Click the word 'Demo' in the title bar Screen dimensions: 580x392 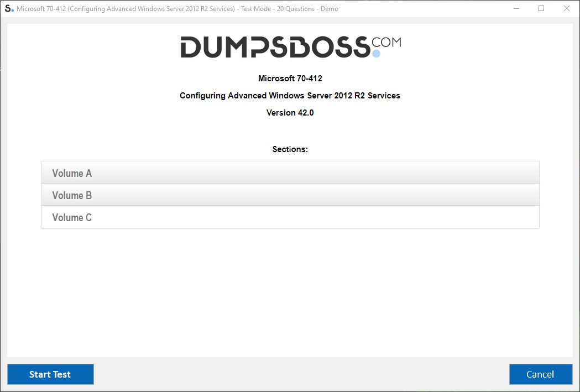[330, 9]
